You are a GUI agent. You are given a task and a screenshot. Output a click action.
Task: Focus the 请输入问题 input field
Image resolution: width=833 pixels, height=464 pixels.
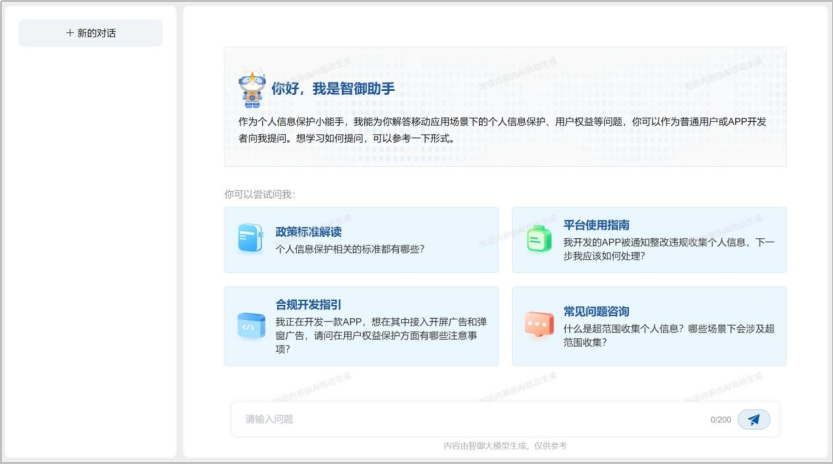pos(470,420)
